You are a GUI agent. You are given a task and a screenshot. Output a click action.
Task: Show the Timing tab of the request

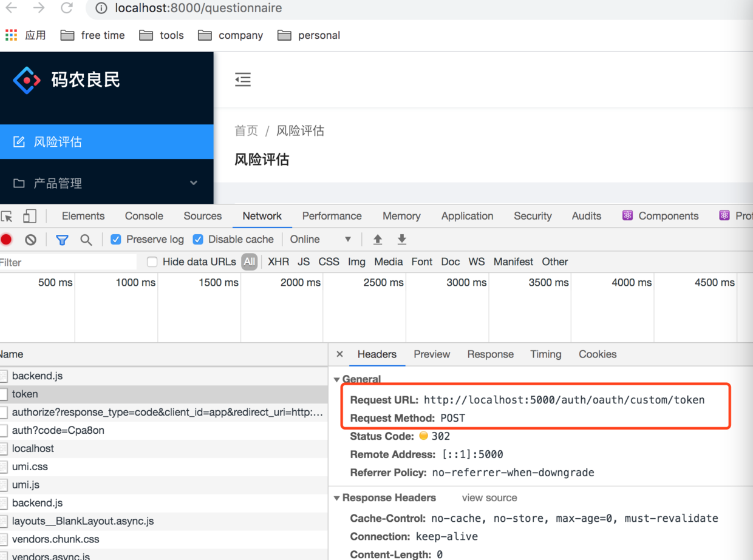546,354
